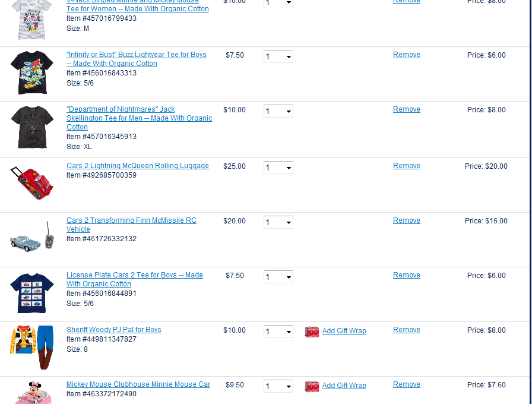The image size is (532, 404).
Task: Click the gift wrap icon for Minnie Mouse Car
Action: pyautogui.click(x=312, y=386)
